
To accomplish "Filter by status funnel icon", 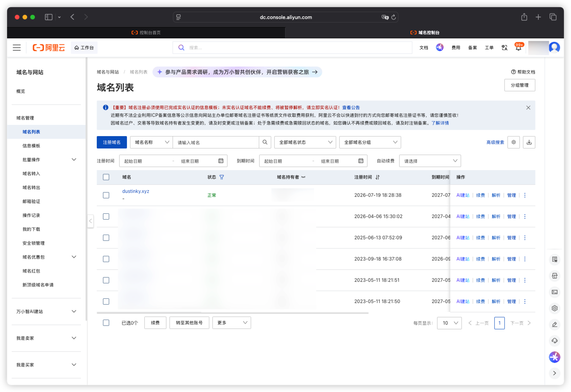I will 222,177.
